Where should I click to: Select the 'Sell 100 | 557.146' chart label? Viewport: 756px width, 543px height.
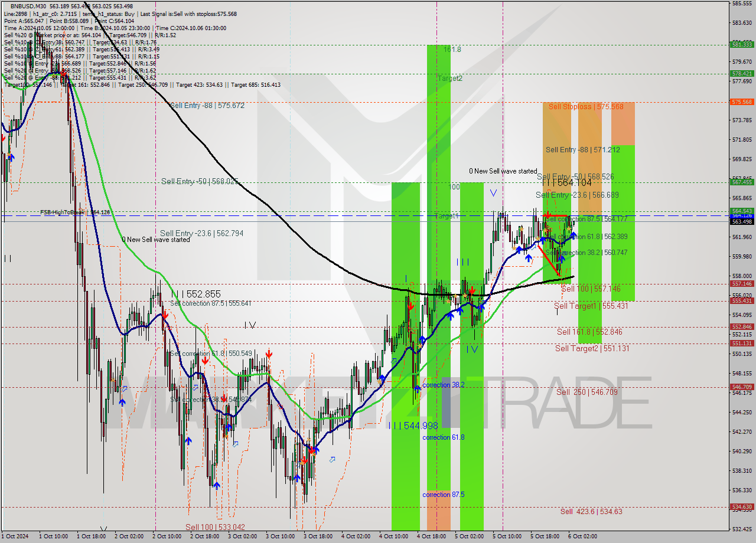[591, 289]
